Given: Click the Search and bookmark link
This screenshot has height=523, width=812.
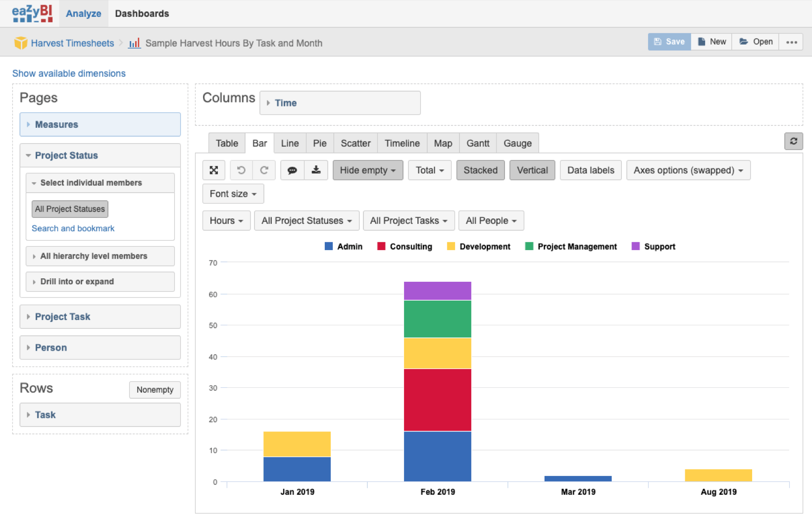Looking at the screenshot, I should (73, 228).
